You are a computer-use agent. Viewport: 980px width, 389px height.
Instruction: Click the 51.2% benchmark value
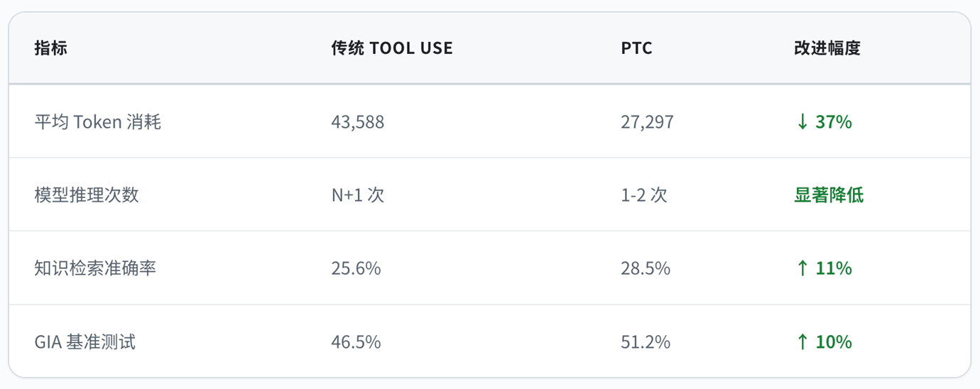point(646,342)
